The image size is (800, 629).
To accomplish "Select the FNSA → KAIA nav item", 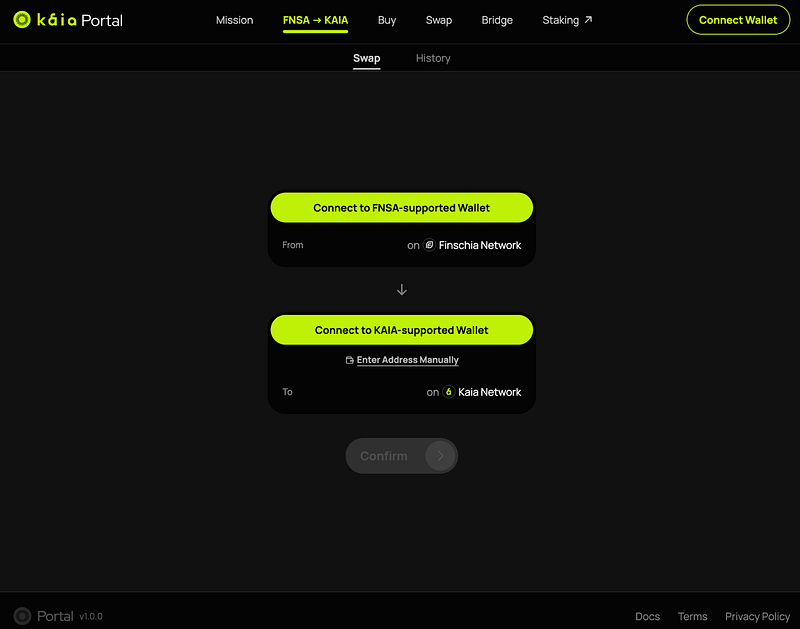I will pos(315,20).
